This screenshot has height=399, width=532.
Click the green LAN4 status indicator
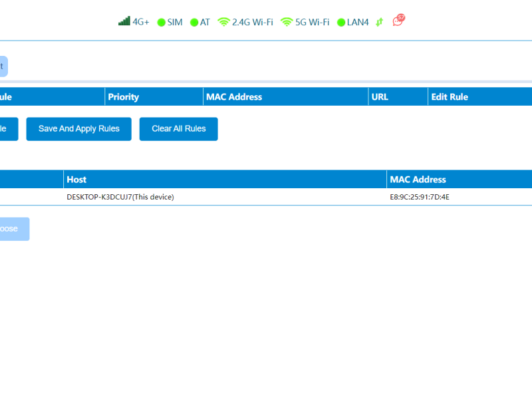coord(341,23)
